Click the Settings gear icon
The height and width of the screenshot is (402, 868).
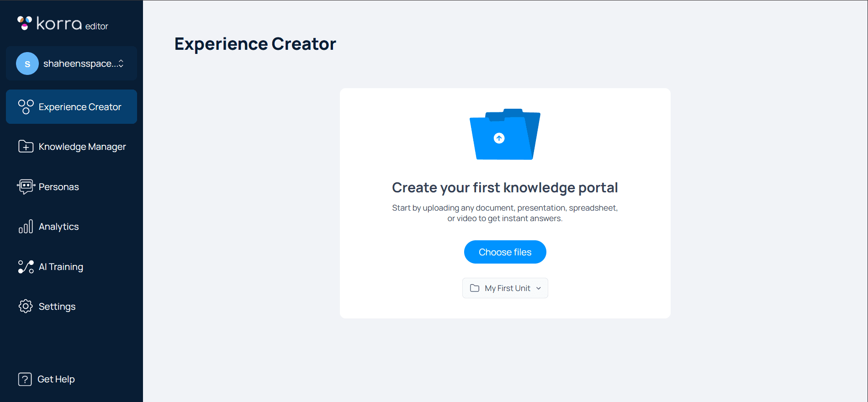coord(26,307)
